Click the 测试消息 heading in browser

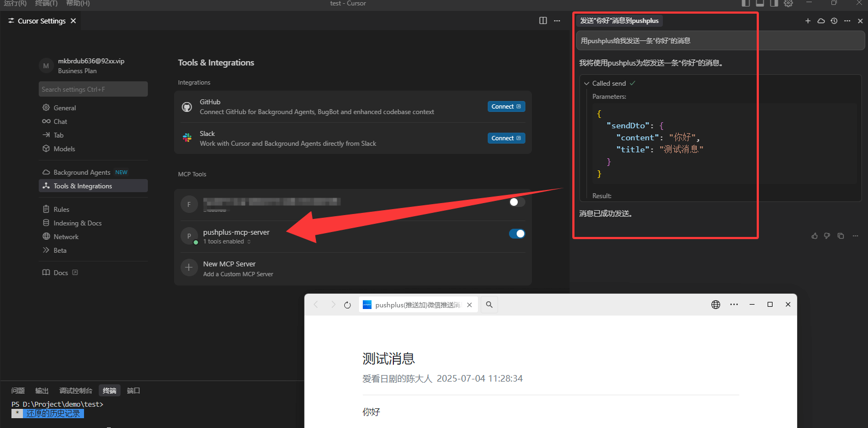[x=388, y=359]
